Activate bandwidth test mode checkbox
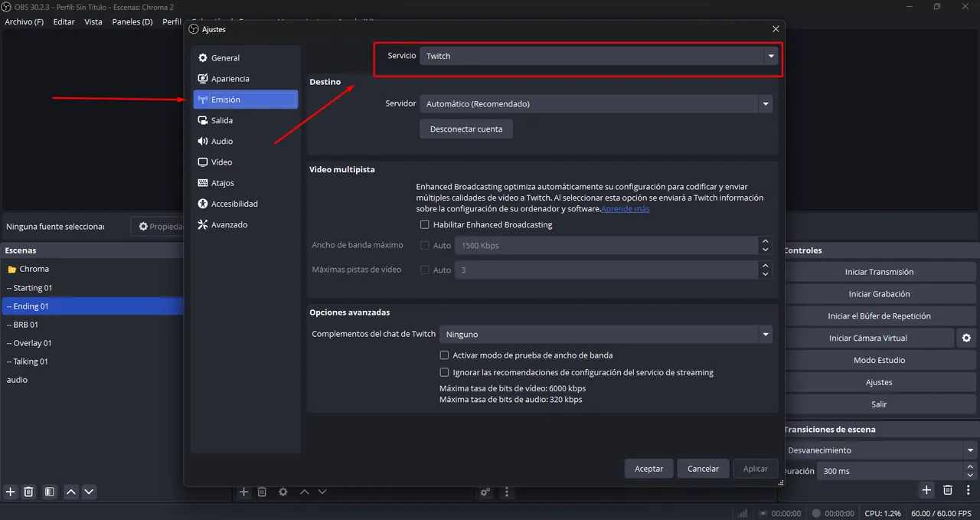The height and width of the screenshot is (520, 980). tap(444, 355)
